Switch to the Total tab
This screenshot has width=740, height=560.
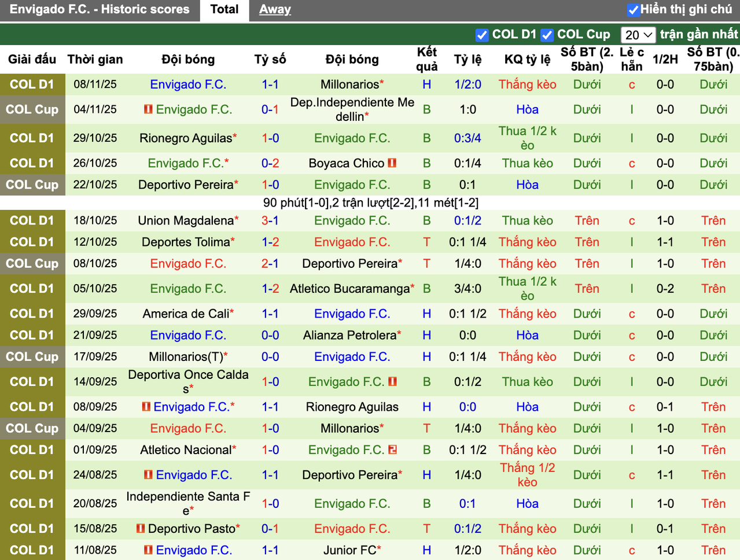224,10
